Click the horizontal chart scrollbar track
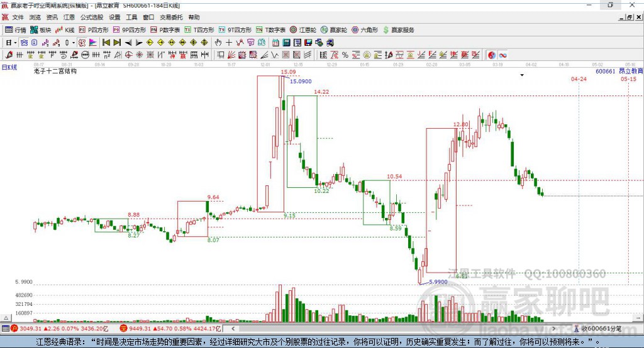This screenshot has height=348, width=644. pyautogui.click(x=394, y=329)
